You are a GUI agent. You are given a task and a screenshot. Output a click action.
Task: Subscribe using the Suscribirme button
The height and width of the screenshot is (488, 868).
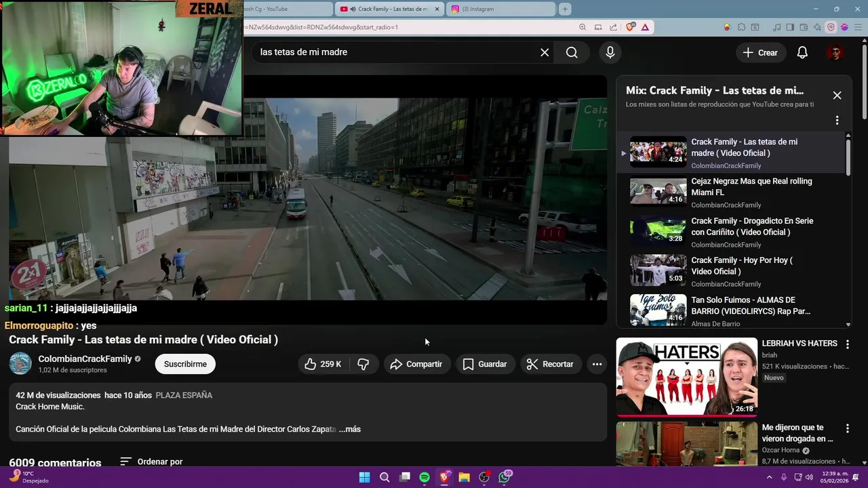point(185,364)
